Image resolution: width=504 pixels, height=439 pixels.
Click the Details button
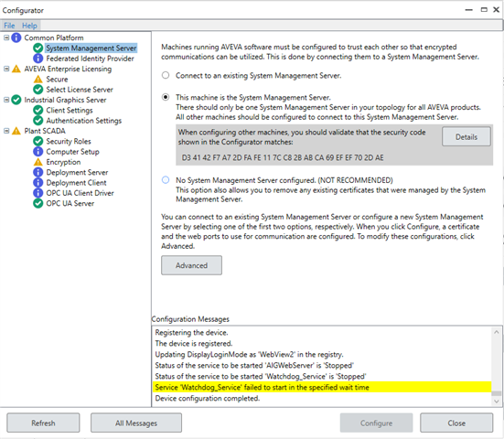(466, 137)
